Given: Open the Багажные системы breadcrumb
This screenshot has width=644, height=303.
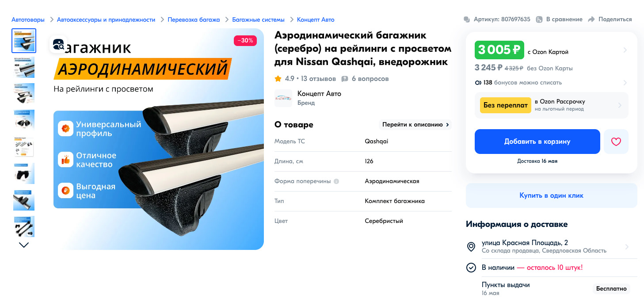Looking at the screenshot, I should tap(259, 19).
